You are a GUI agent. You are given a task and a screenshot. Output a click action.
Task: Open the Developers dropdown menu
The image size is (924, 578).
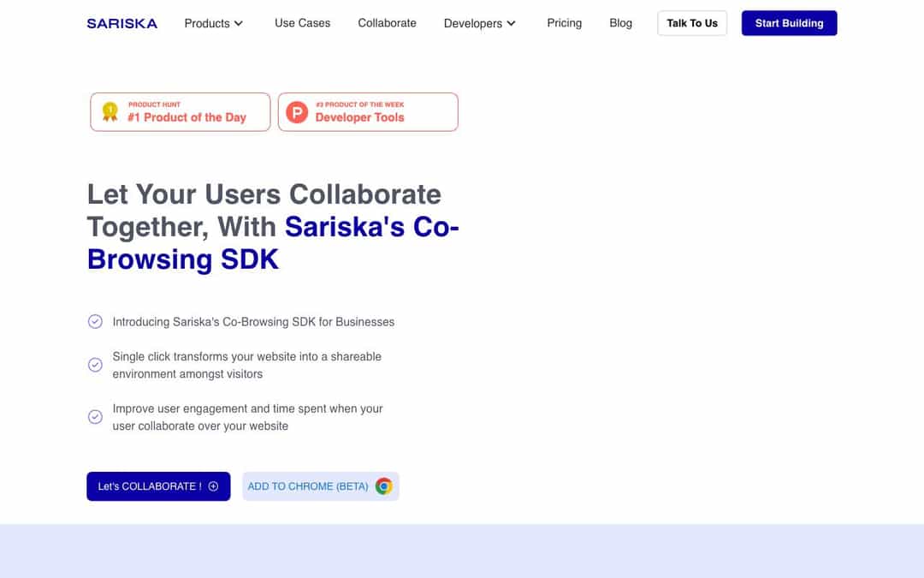[x=480, y=24]
